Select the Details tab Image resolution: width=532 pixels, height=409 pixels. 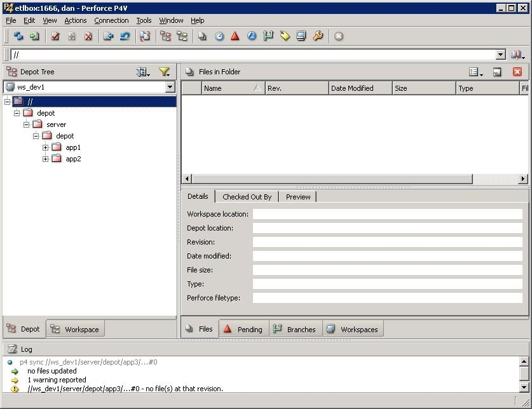198,196
